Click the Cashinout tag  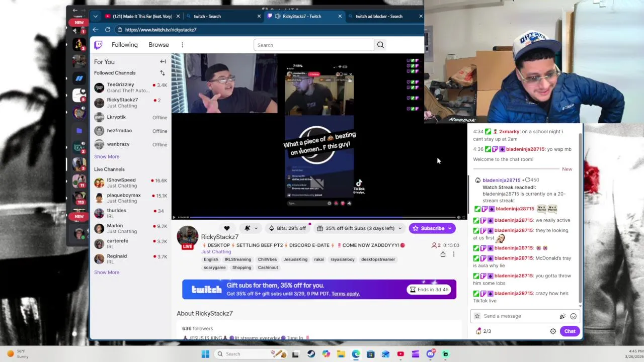(268, 267)
